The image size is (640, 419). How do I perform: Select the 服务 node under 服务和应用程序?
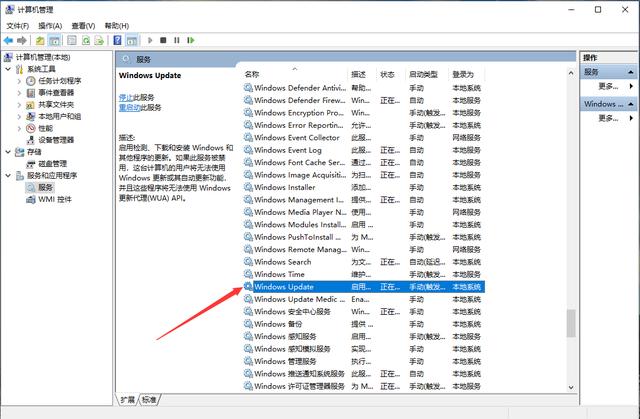coord(45,187)
